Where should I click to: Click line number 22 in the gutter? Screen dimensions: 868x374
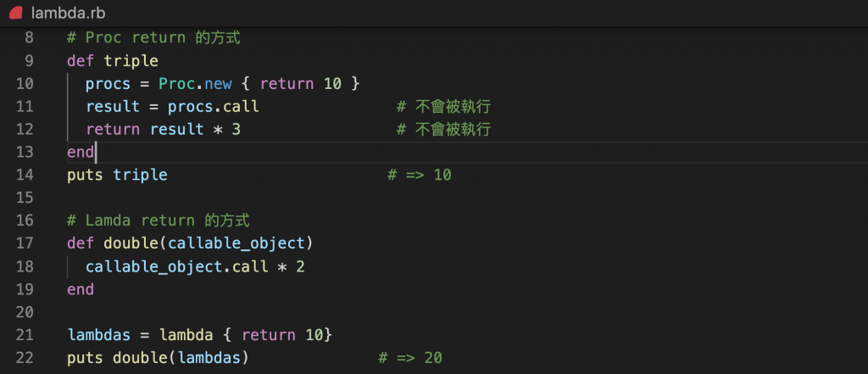(25, 358)
